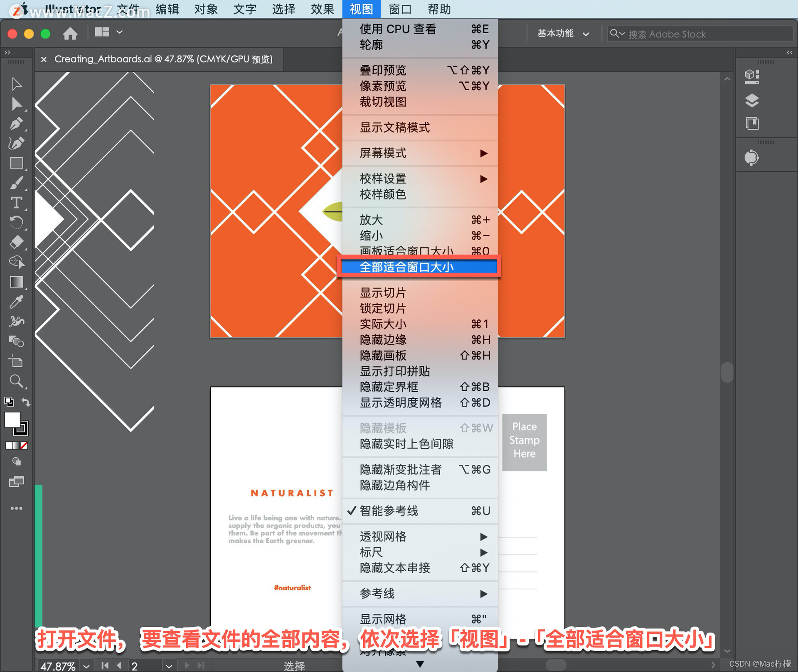
Task: Open the 窗口 menu in menu bar
Action: 399,9
